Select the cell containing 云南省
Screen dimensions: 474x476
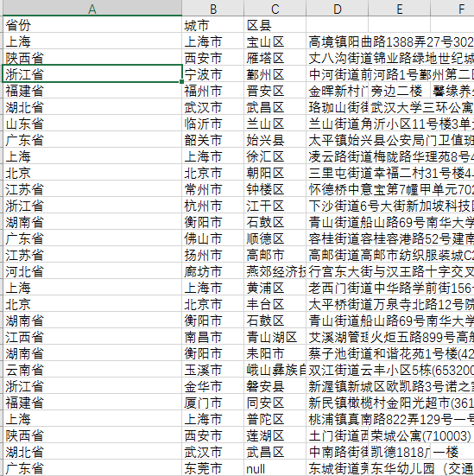coord(92,370)
